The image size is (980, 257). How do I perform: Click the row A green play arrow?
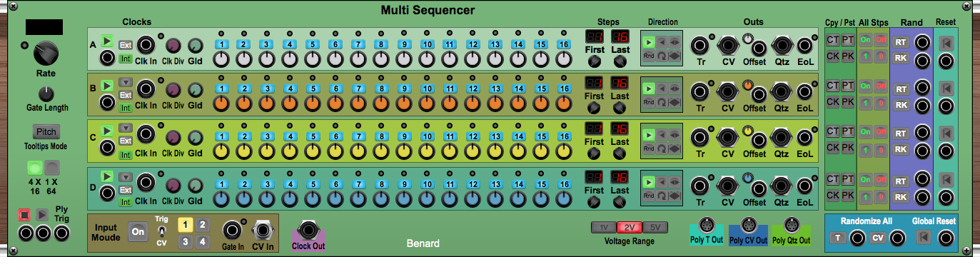pos(107,41)
